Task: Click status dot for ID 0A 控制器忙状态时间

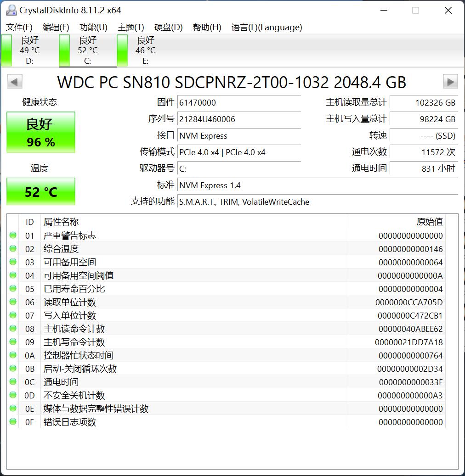Action: 13,355
